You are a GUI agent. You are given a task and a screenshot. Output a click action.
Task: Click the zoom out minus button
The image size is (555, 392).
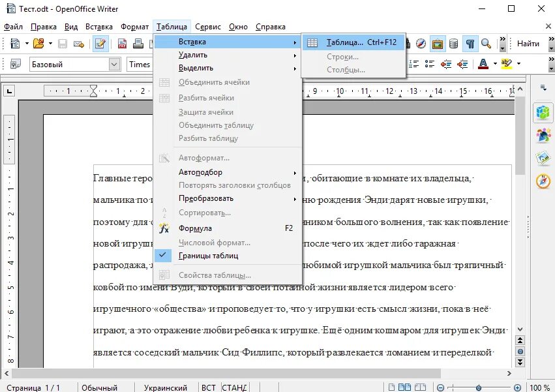441,387
